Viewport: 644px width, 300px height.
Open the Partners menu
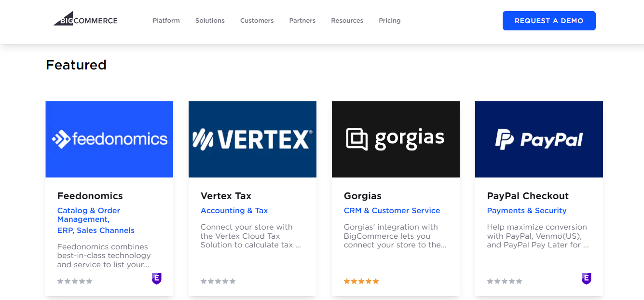(302, 20)
